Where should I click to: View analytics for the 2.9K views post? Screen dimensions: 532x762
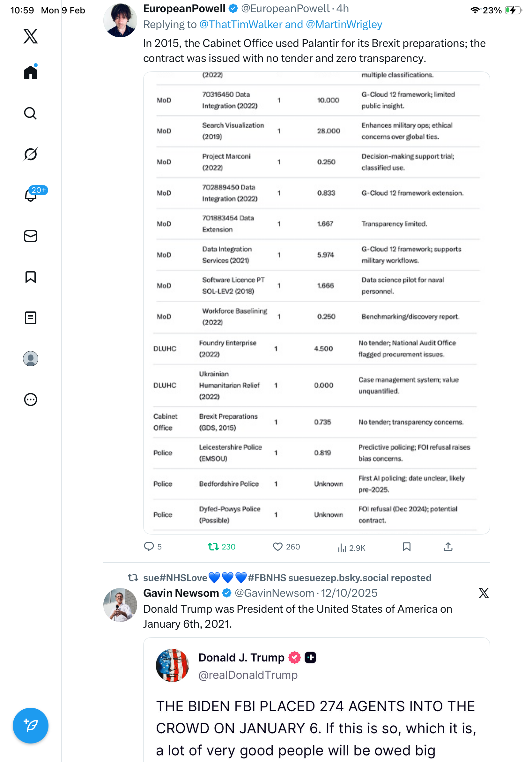(x=342, y=548)
